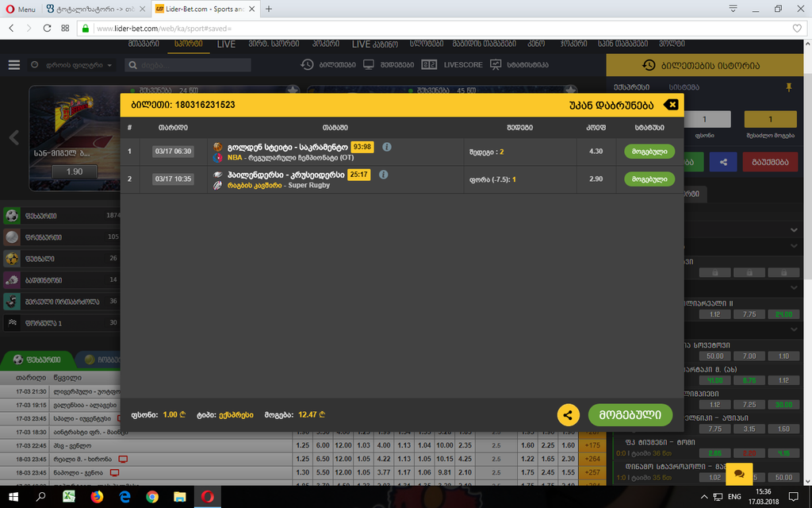Click the blue share button in betslip
This screenshot has height=508, width=812.
pos(723,162)
